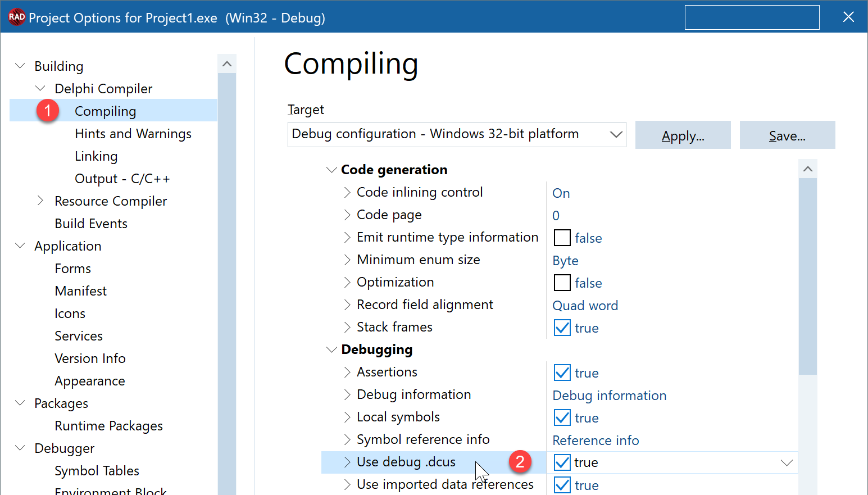Uncheck the Local symbols value
This screenshot has height=495, width=868.
click(562, 417)
